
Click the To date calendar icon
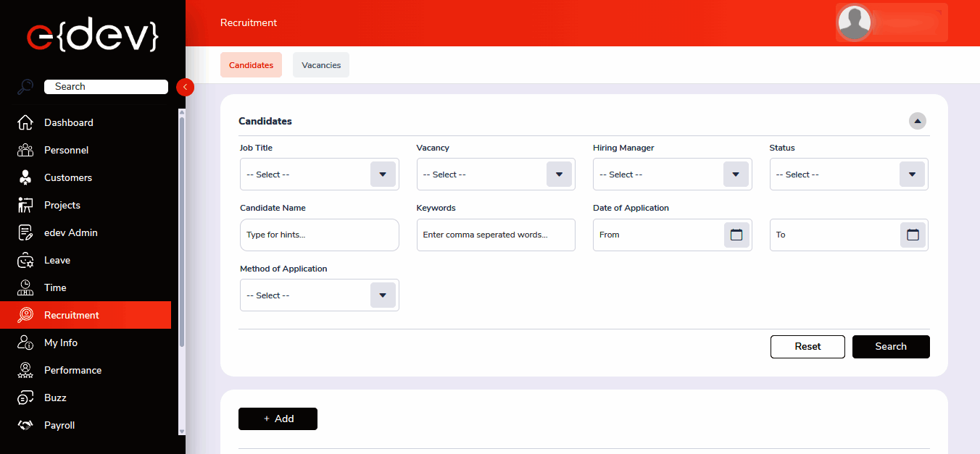(913, 235)
